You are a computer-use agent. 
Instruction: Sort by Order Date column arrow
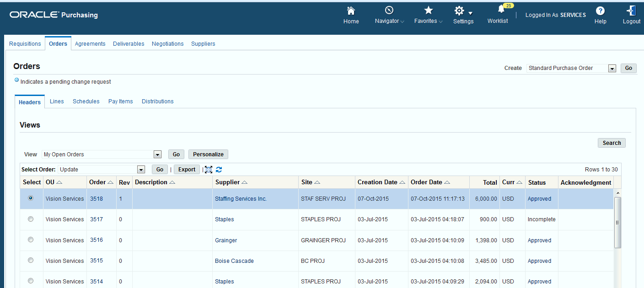tap(447, 182)
